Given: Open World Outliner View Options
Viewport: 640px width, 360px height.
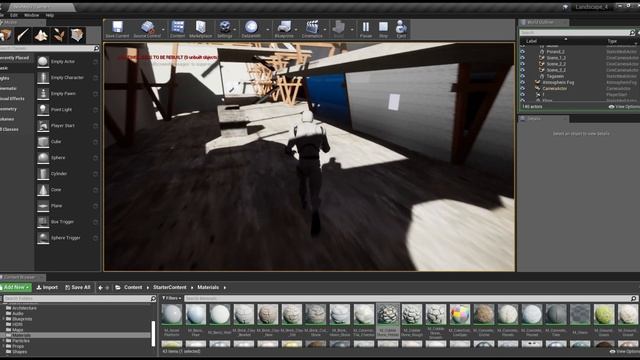Looking at the screenshot, I should tap(624, 107).
